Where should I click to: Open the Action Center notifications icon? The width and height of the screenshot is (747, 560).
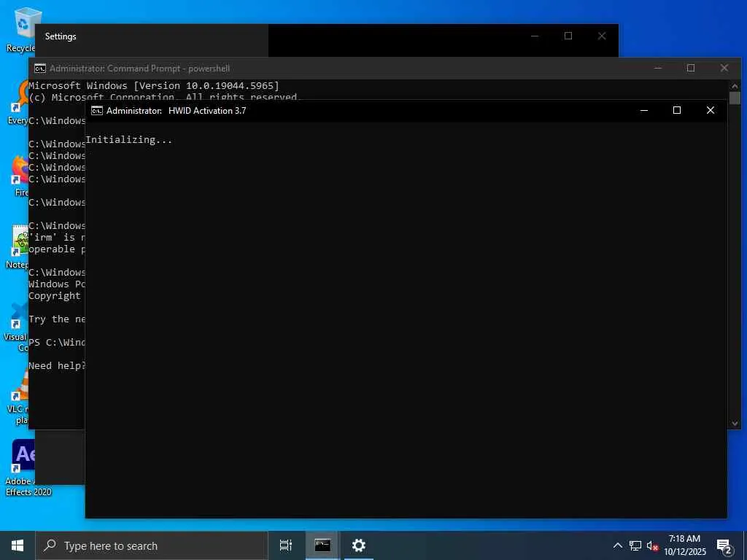[x=724, y=546]
